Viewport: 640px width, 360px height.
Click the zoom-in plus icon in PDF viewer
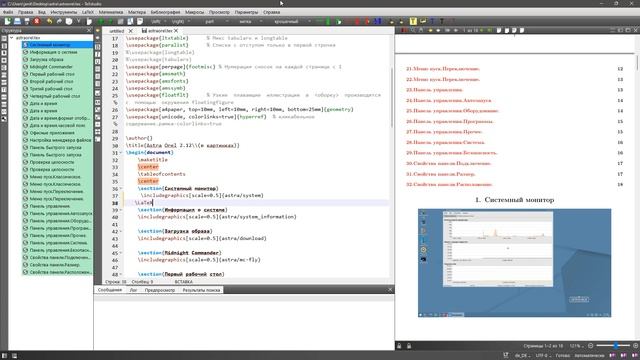635,346
